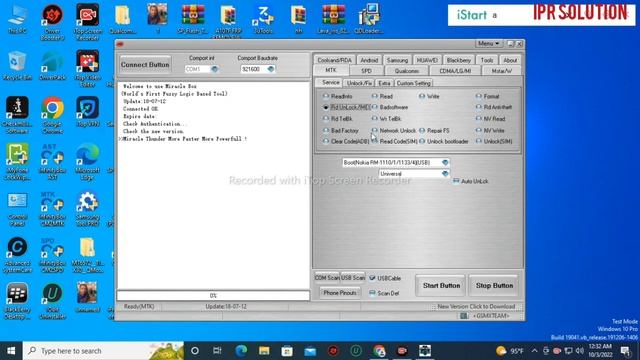The height and width of the screenshot is (360, 640).
Task: Launch the Miracle Box AST shortcut
Action: point(52,161)
